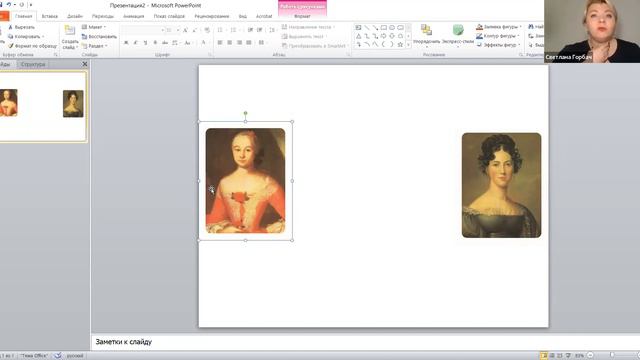Click the zoom slider handle in status bar

(x=612, y=356)
